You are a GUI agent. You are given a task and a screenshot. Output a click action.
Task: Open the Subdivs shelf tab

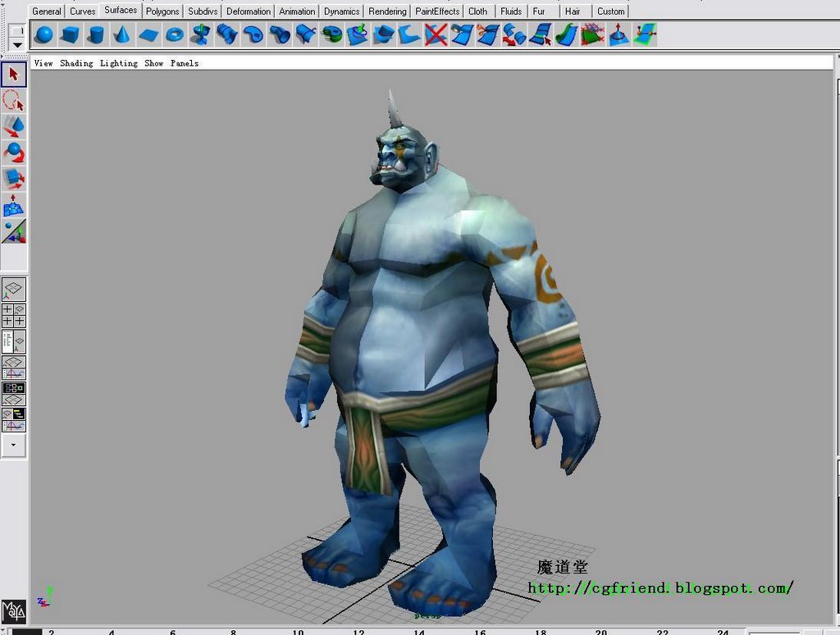(x=203, y=11)
